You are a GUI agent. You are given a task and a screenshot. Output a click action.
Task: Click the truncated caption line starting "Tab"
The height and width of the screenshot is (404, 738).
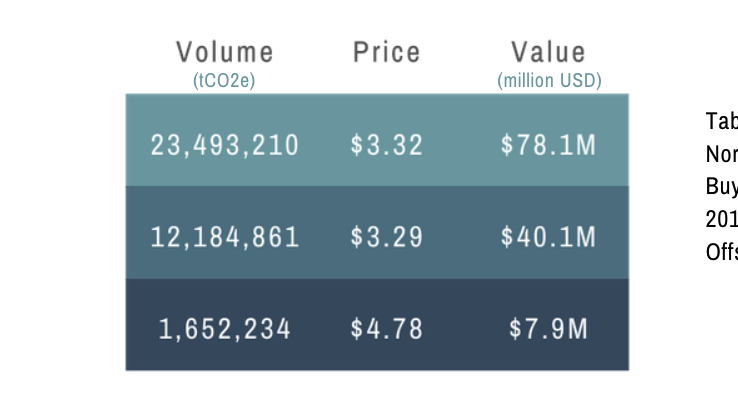(721, 121)
